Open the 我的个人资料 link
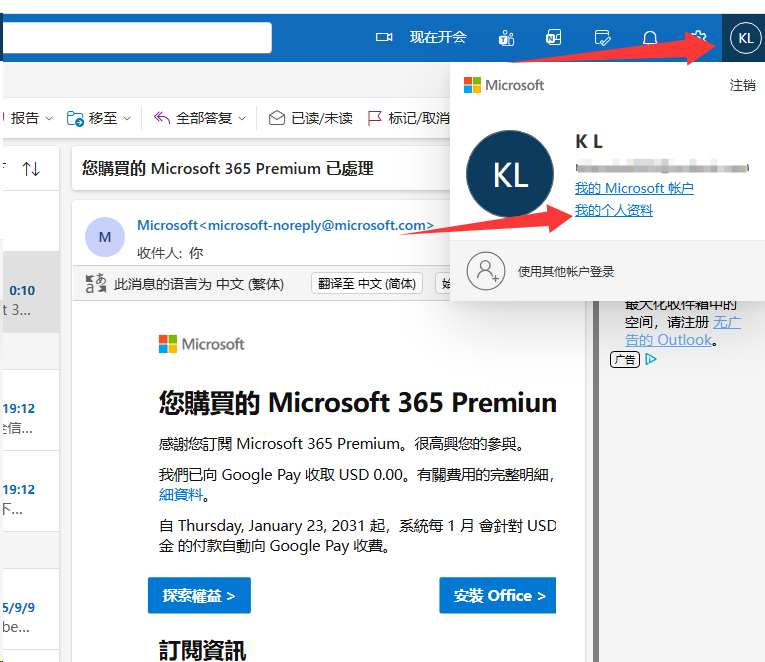This screenshot has height=662, width=765. pos(613,210)
